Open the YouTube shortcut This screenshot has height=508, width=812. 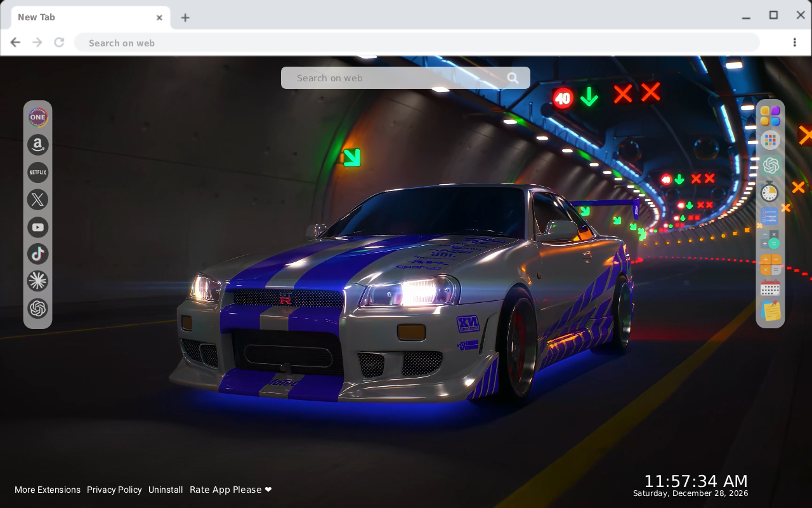[38, 227]
